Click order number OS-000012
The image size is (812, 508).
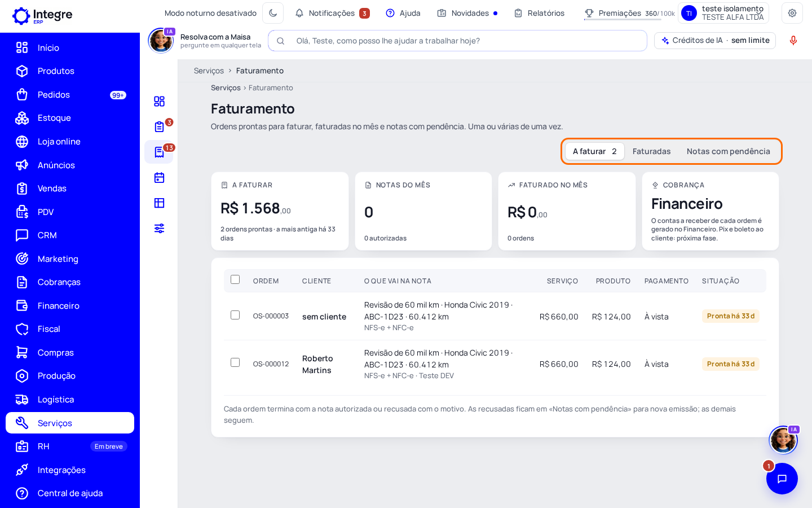[x=271, y=364]
